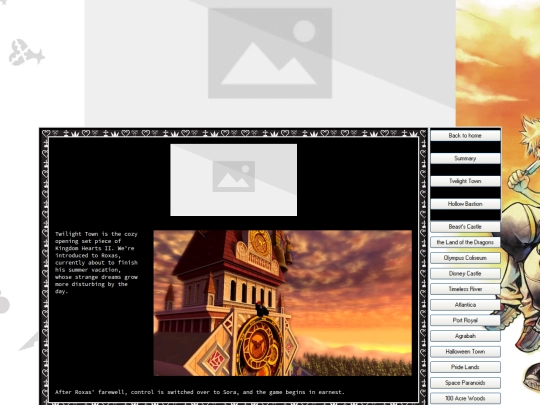540x405 pixels.
Task: Click the 'Twilight Town is the cozy' paragraph
Action: pyautogui.click(x=96, y=262)
